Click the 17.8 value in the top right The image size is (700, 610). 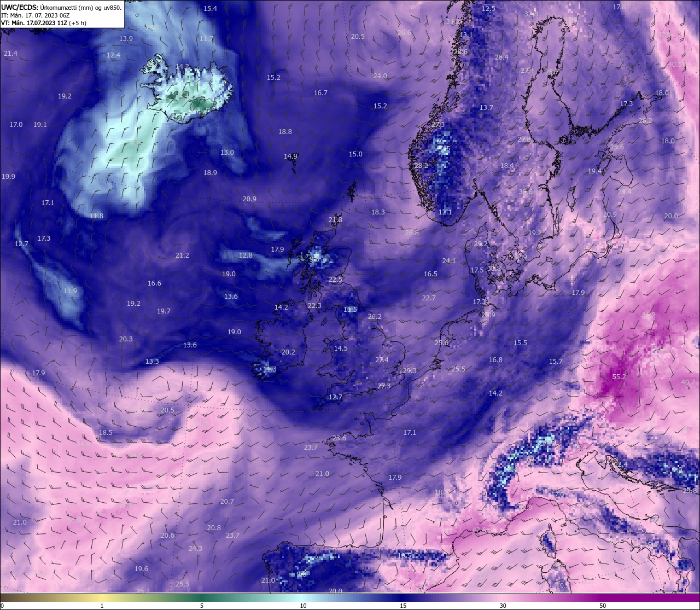coord(619,7)
